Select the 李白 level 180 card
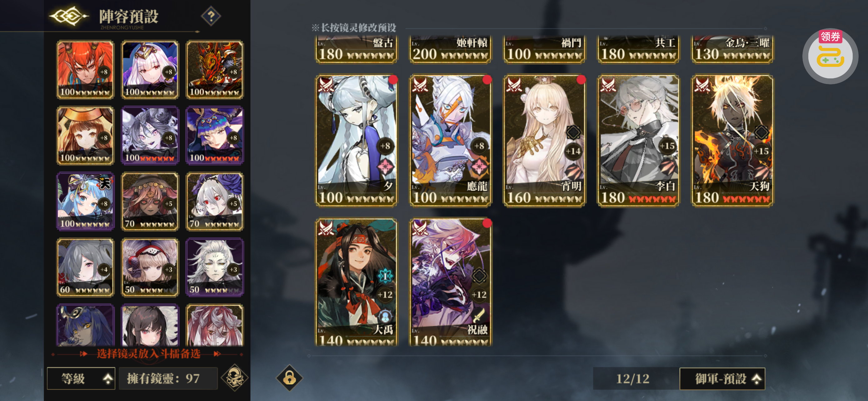This screenshot has width=868, height=401. pyautogui.click(x=638, y=141)
